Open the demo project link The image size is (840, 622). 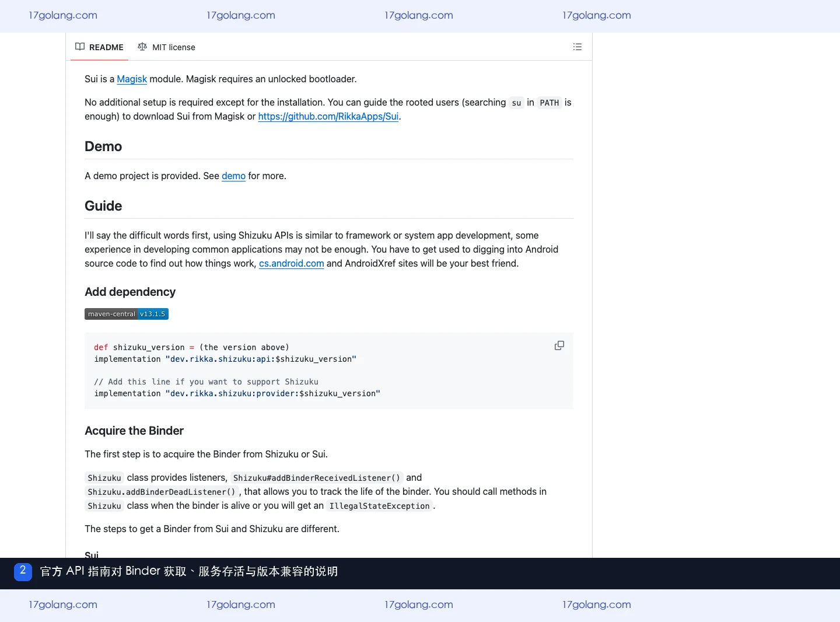click(233, 176)
